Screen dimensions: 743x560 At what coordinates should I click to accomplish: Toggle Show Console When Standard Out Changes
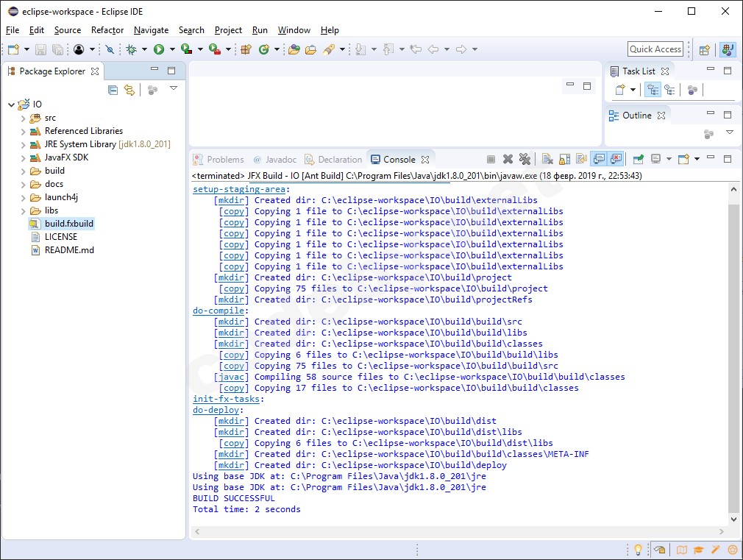[599, 159]
